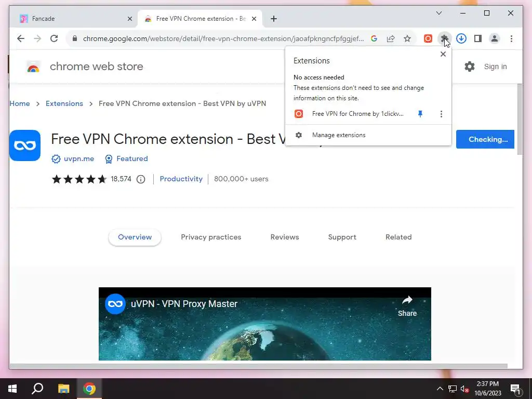Unpin Free VPN for Chrome extension
The width and height of the screenshot is (532, 399).
(420, 114)
